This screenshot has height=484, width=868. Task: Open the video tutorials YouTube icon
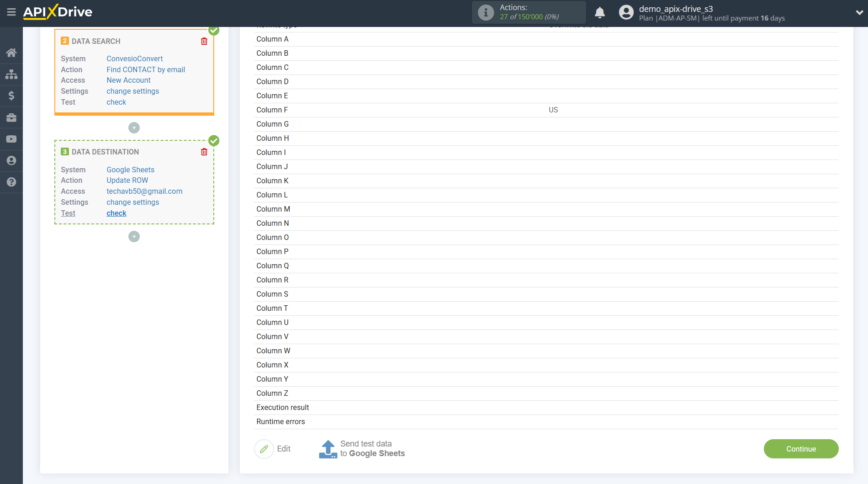click(x=11, y=139)
